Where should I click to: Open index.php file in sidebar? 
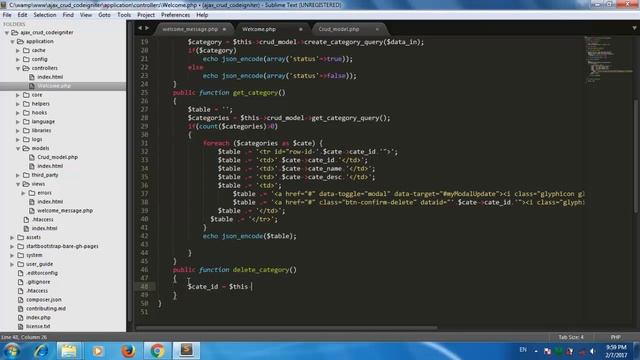pos(38,318)
